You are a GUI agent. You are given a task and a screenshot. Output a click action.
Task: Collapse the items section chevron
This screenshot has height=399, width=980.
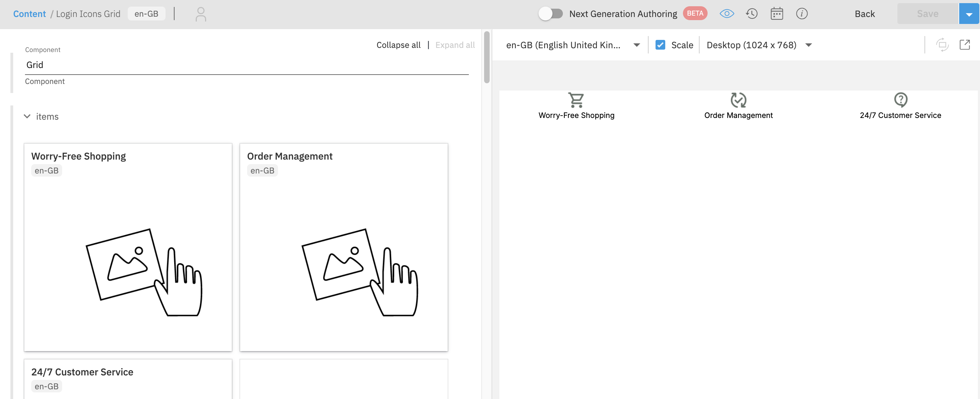27,116
